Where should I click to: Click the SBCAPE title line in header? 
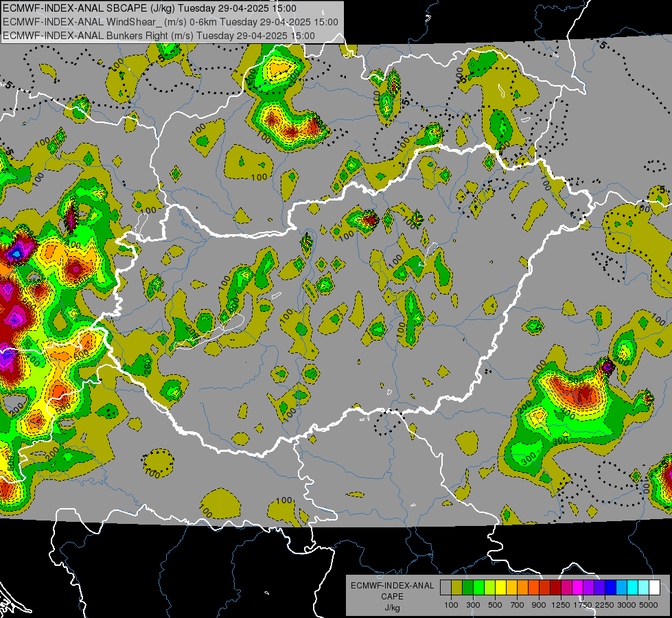point(149,8)
